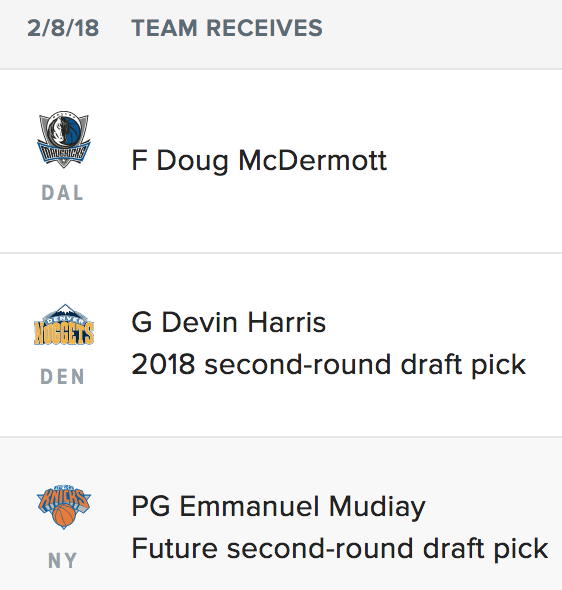
Task: Open the Denver Nuggets team logo
Action: [64, 325]
